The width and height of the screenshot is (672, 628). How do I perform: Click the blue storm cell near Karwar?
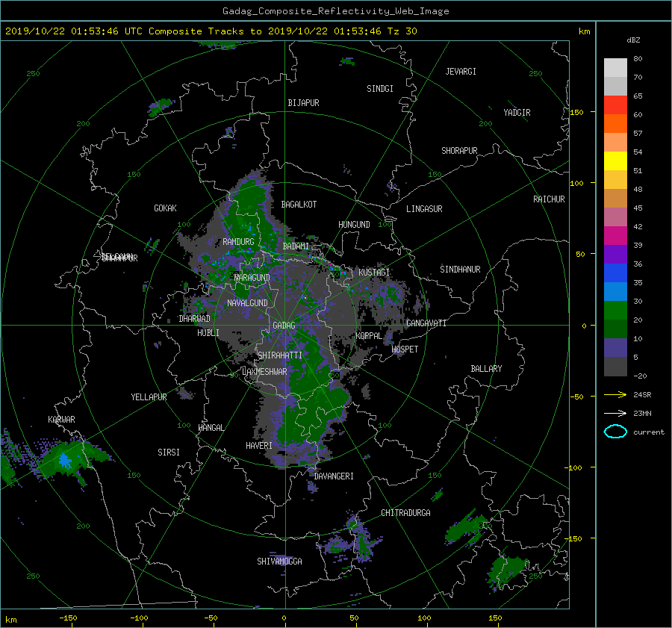pos(65,461)
